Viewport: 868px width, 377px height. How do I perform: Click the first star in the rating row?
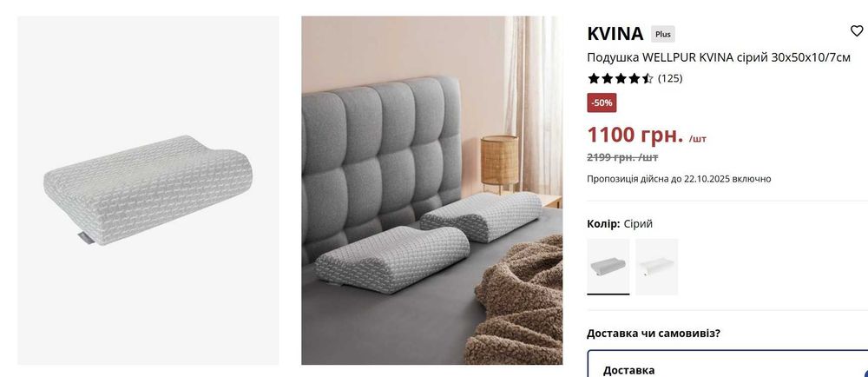(x=594, y=78)
